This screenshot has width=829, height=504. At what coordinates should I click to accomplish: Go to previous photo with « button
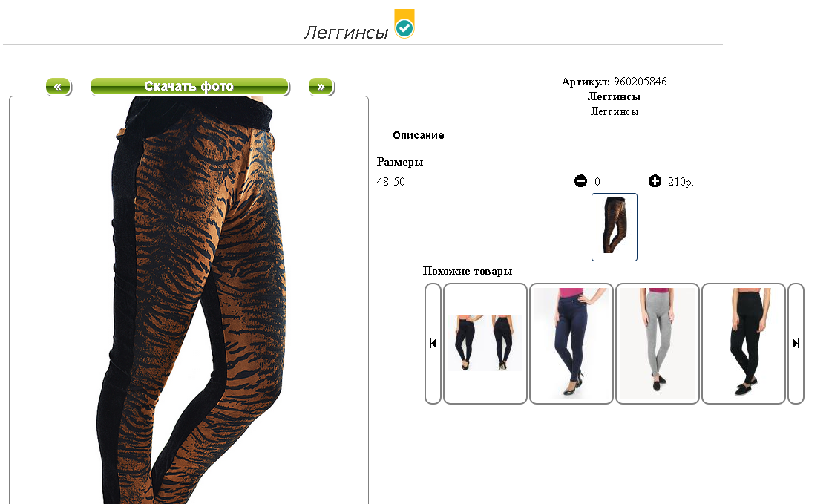pyautogui.click(x=58, y=86)
